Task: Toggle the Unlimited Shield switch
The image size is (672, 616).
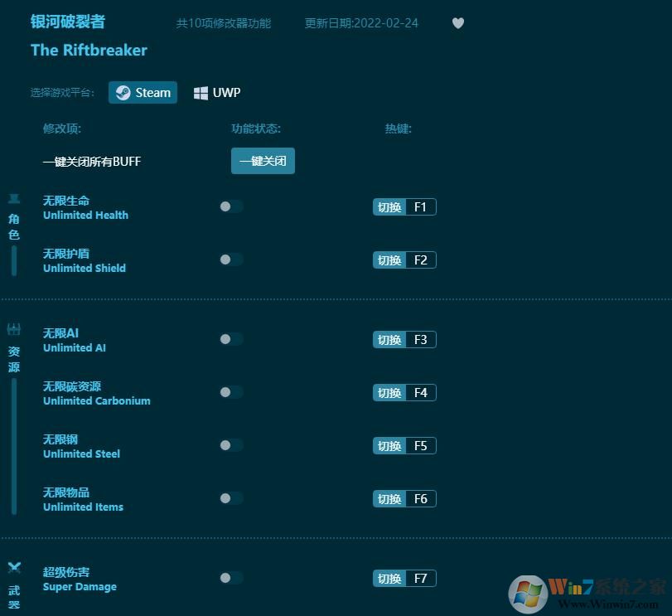Action: [231, 259]
